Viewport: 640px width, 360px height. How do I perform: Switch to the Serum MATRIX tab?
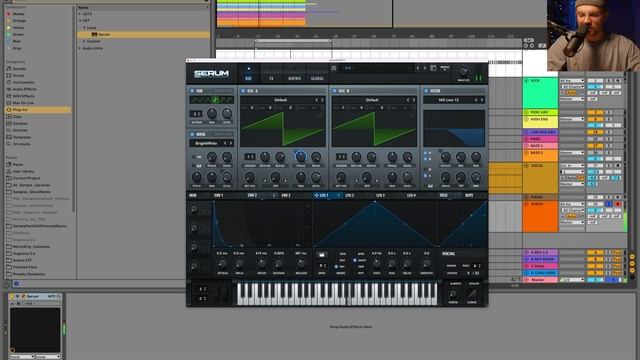tap(294, 74)
